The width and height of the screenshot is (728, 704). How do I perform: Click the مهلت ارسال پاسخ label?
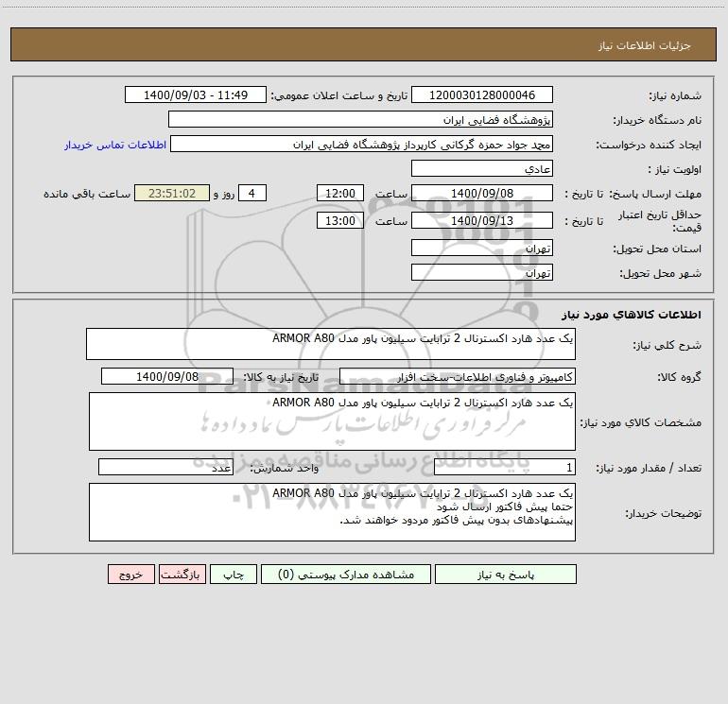[x=655, y=194]
